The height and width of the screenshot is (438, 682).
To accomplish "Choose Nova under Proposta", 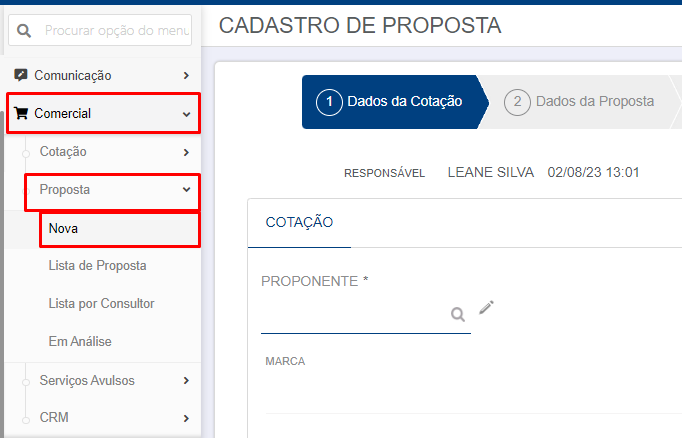I will point(120,230).
